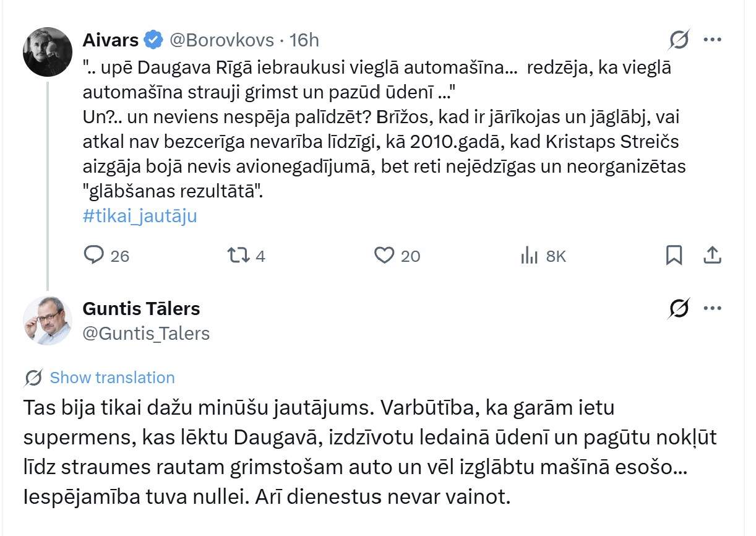756x536 pixels.
Task: Open more options menu on Aivars' post
Action: click(713, 40)
